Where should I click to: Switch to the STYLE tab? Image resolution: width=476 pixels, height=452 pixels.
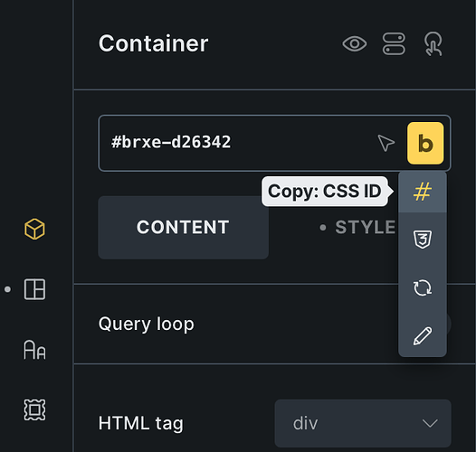[x=357, y=227]
